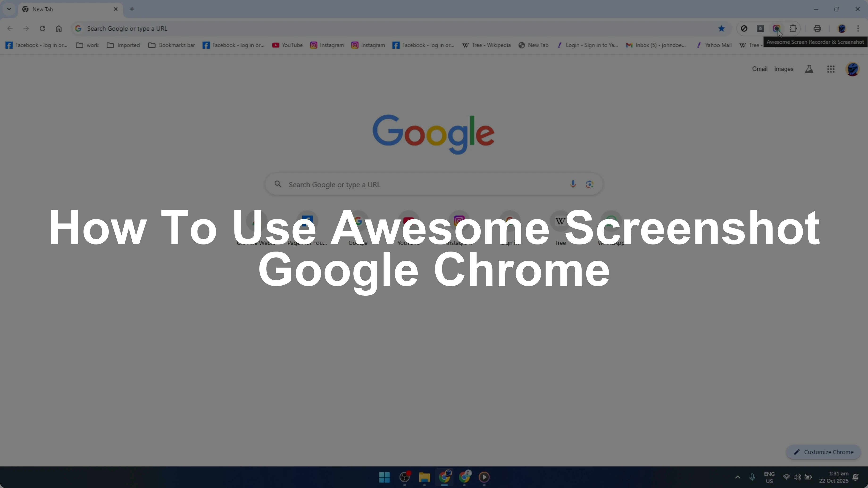Screen dimensions: 868x488
Task: Go to the home page icon
Action: [59, 29]
